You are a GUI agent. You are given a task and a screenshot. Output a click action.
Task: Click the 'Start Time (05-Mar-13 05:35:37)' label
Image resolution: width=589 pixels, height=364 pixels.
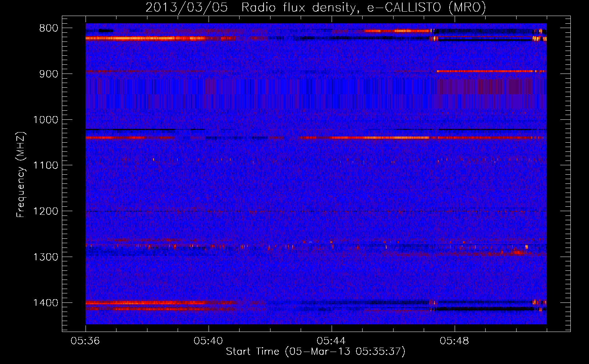316,352
